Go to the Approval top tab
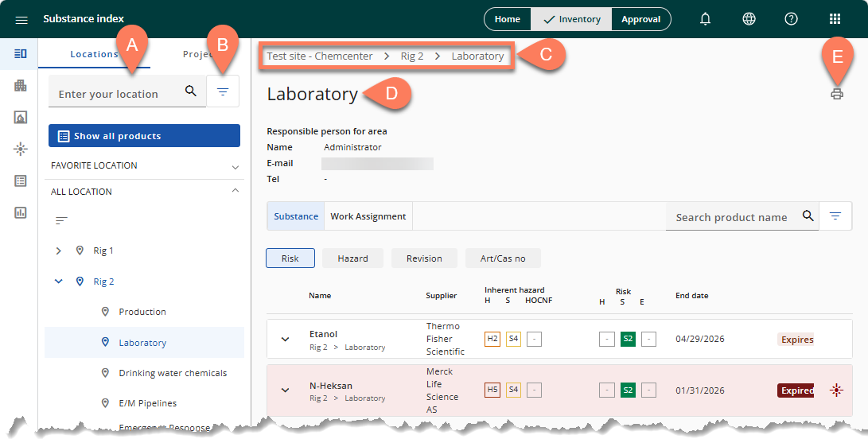Image resolution: width=868 pixels, height=439 pixels. coord(640,19)
